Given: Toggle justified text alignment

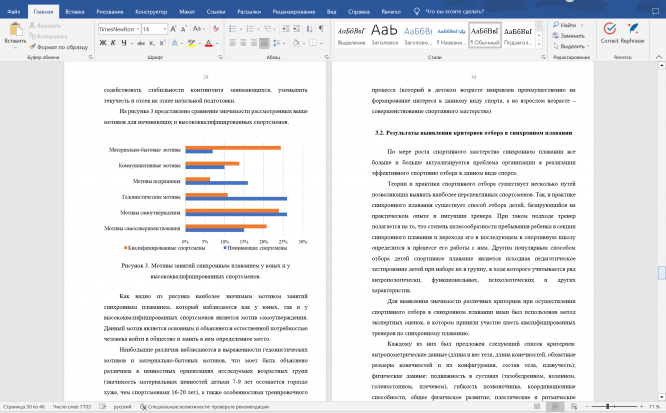Looking at the screenshot, I should click(264, 43).
